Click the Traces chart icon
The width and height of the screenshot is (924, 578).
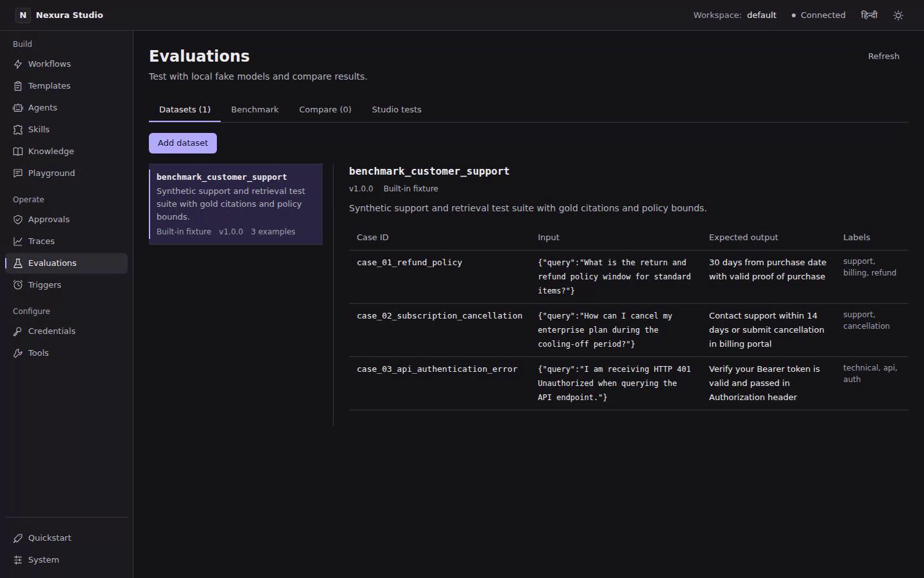pos(18,241)
